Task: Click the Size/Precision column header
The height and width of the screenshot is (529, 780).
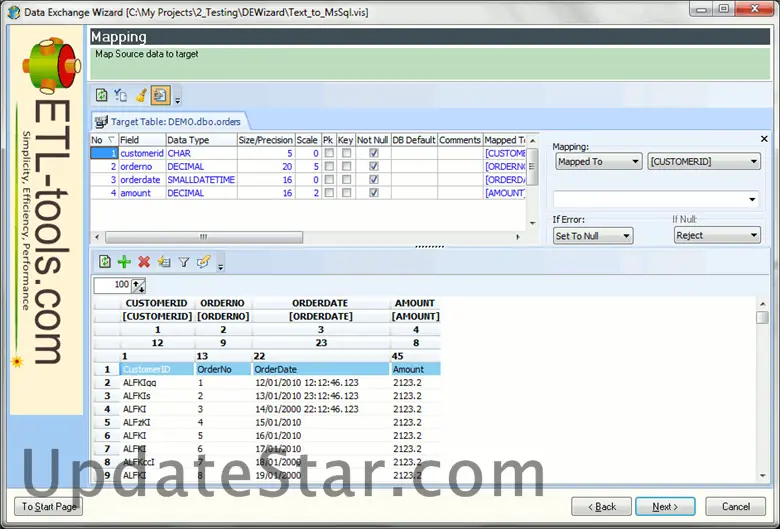Action: pyautogui.click(x=266, y=140)
